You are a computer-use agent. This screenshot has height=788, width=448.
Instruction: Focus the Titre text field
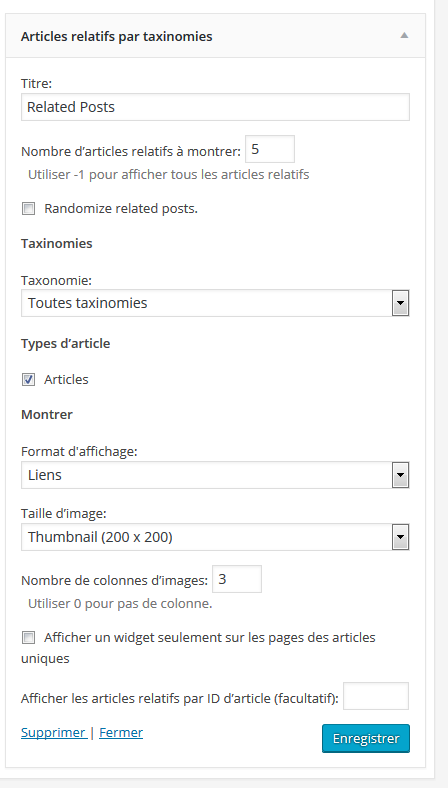pos(215,107)
